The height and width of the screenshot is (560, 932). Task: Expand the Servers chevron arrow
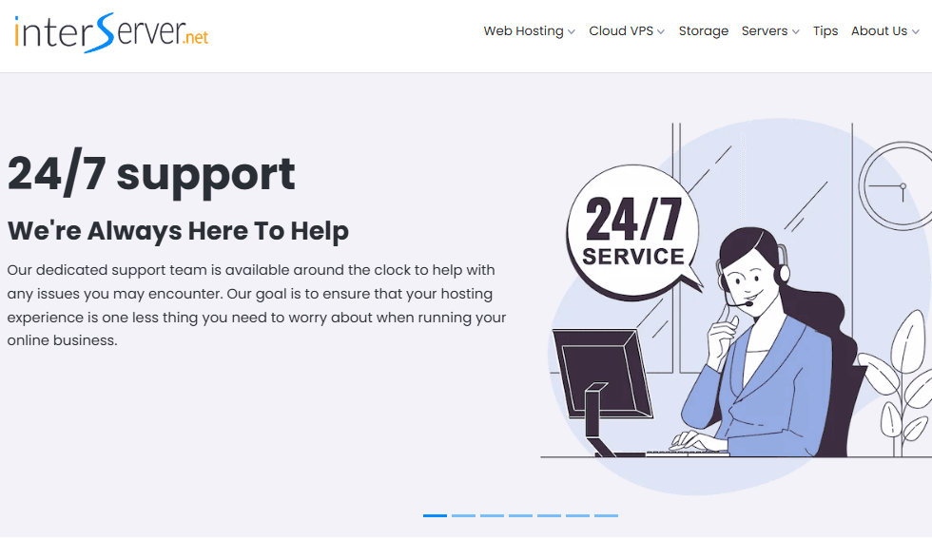tap(796, 32)
